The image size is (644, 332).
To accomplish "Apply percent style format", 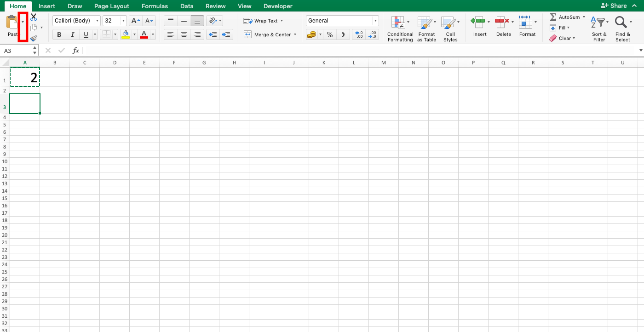I will coord(330,34).
